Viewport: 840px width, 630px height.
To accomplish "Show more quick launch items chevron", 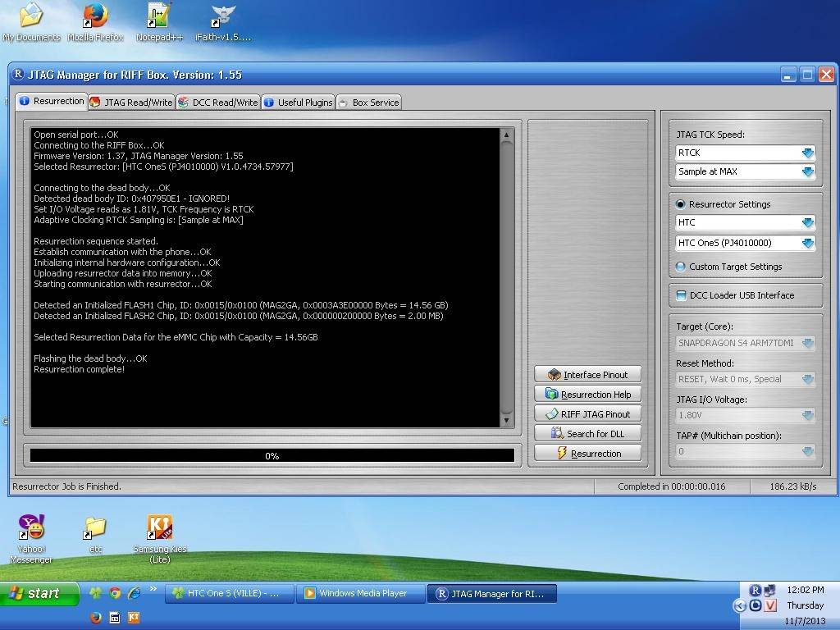I will tap(153, 589).
